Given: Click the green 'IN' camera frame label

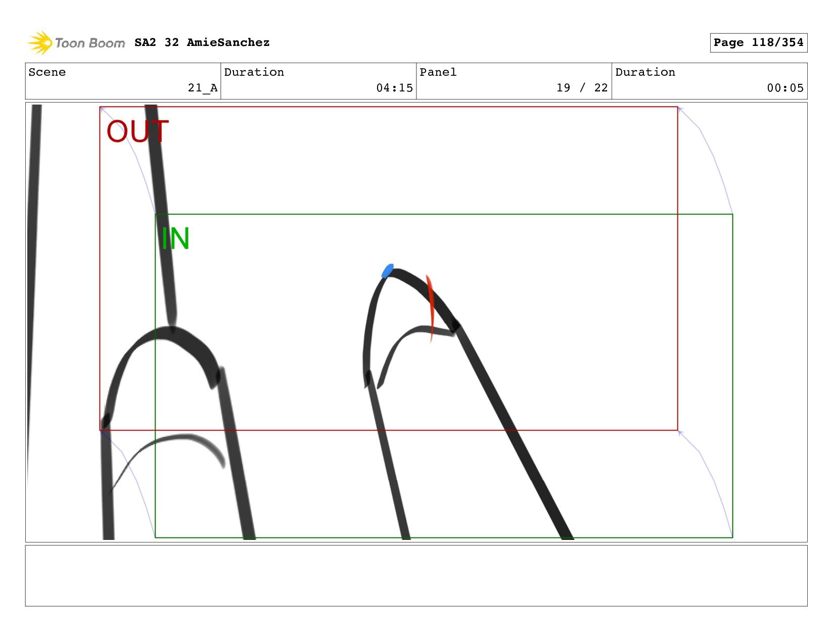Looking at the screenshot, I should tap(175, 238).
